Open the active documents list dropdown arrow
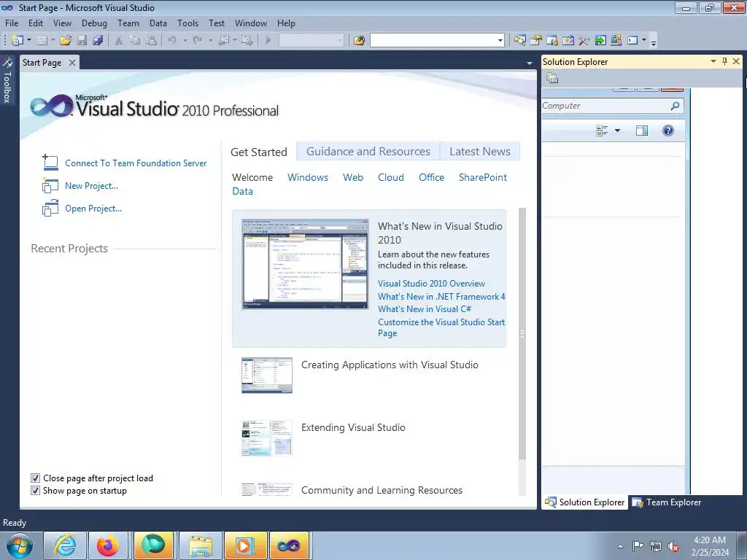Viewport: 747px width, 560px height. 530,63
